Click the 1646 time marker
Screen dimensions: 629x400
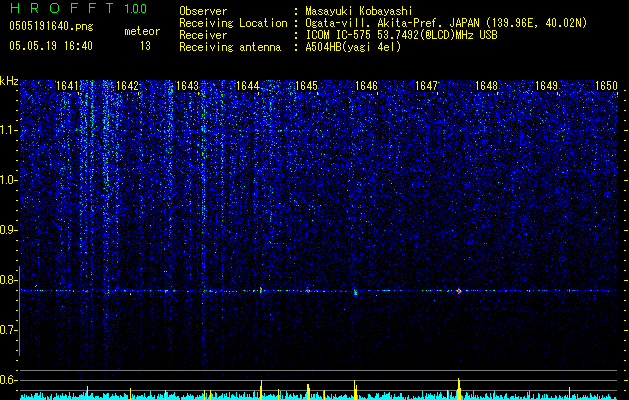366,86
